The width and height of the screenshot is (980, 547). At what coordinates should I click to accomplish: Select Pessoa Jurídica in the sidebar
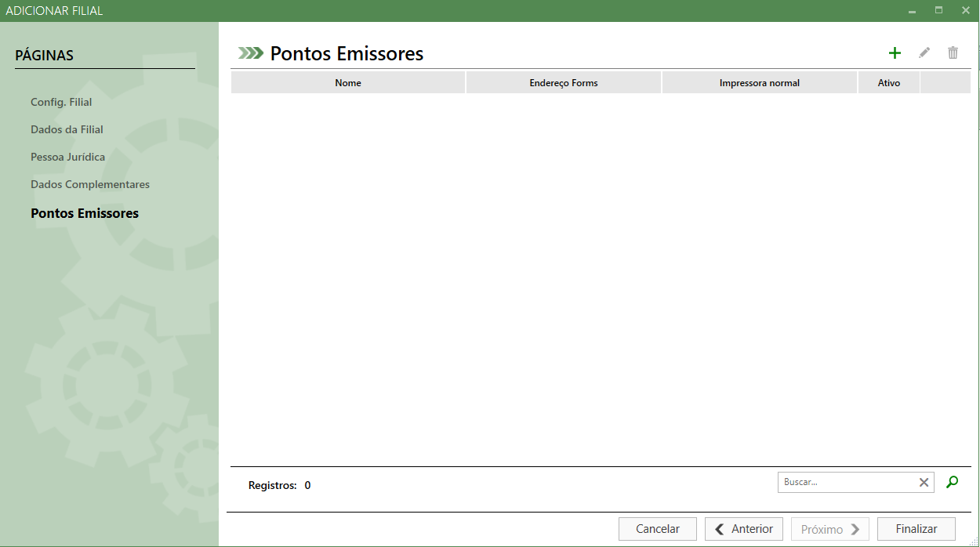point(67,157)
